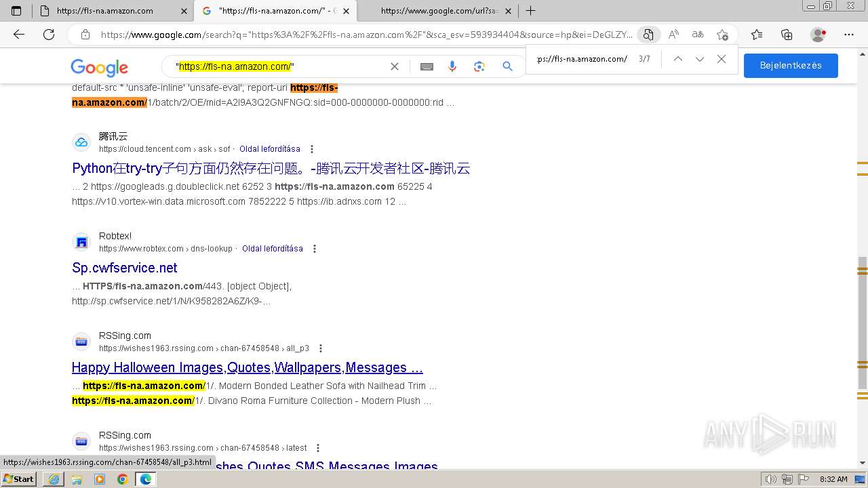Click Bejelentkezés sign-in button
The width and height of the screenshot is (868, 488).
click(x=791, y=66)
